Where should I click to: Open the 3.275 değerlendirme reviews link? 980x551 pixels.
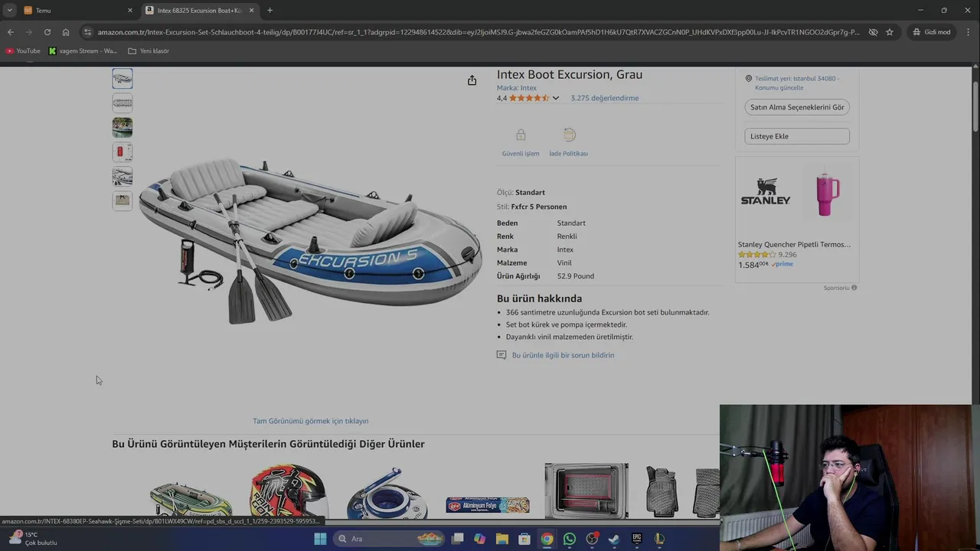(x=604, y=98)
